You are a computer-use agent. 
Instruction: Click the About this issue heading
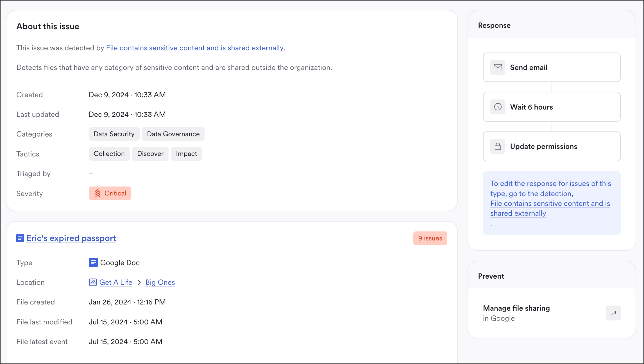point(48,26)
